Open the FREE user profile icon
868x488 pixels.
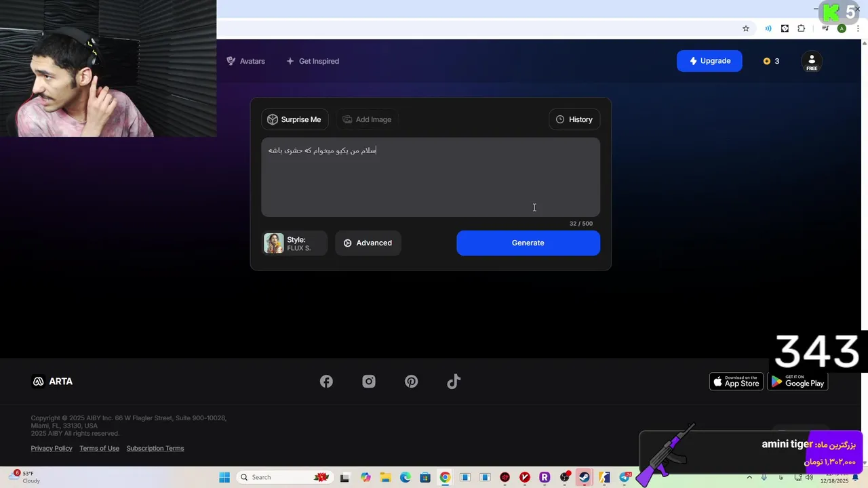[x=812, y=62]
